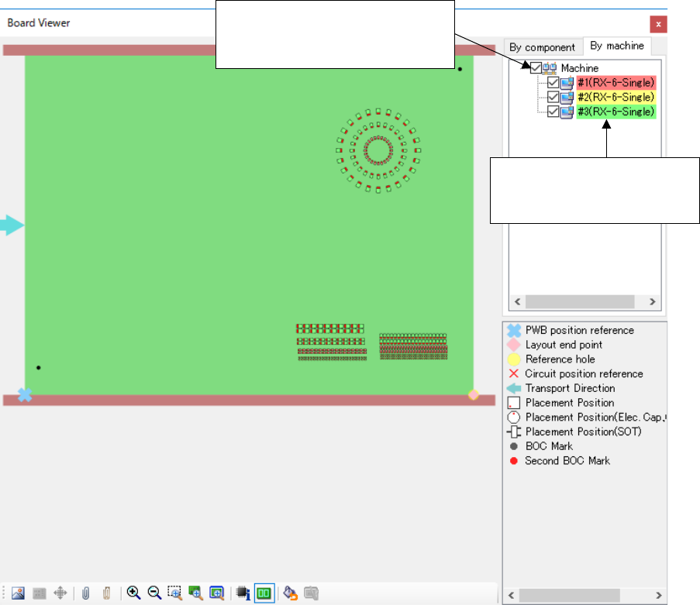
Task: Click the fit-to-window zoom icon
Action: [x=217, y=593]
